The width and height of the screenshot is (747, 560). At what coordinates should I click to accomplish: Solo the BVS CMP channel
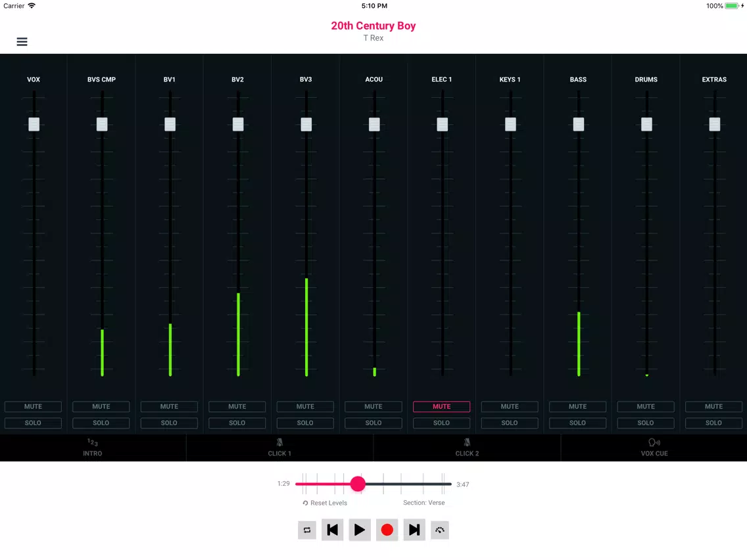[x=101, y=423]
